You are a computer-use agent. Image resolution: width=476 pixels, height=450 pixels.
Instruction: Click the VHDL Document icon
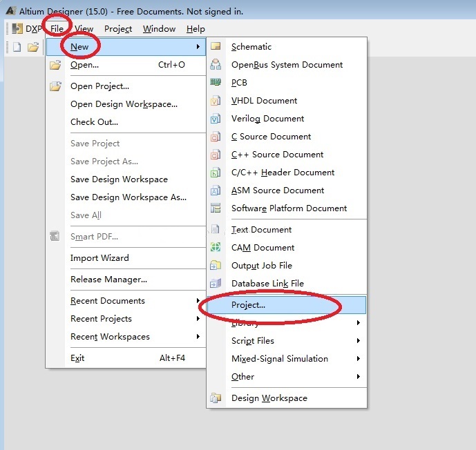(216, 100)
